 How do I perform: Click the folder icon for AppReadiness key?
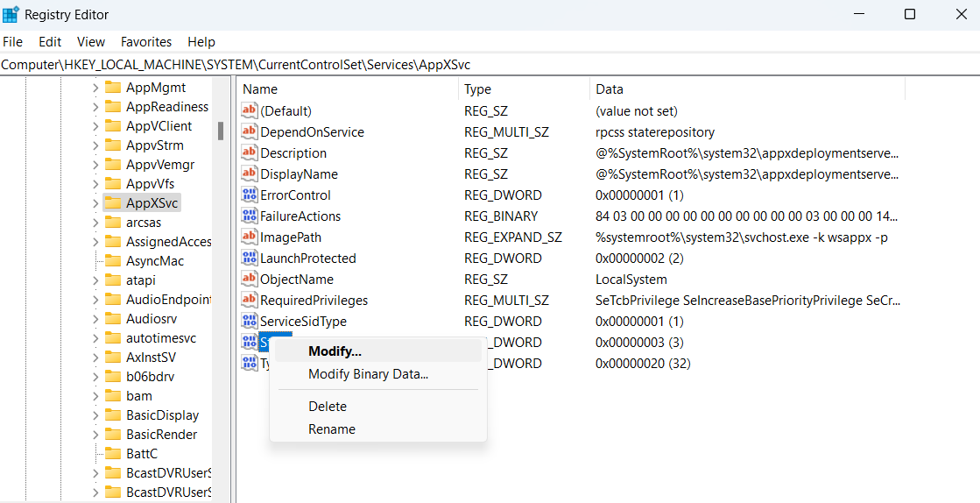pos(112,106)
